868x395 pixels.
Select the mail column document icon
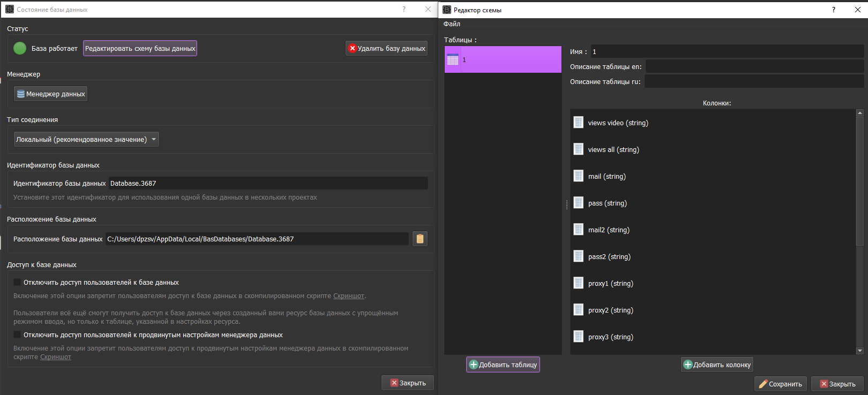pyautogui.click(x=579, y=176)
